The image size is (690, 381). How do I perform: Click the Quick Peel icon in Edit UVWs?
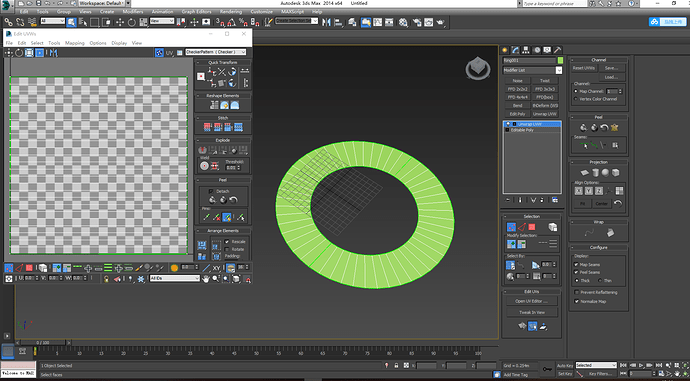click(x=212, y=200)
